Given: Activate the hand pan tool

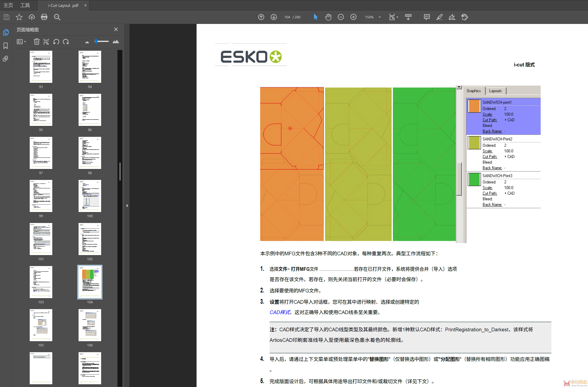Looking at the screenshot, I should pos(328,17).
